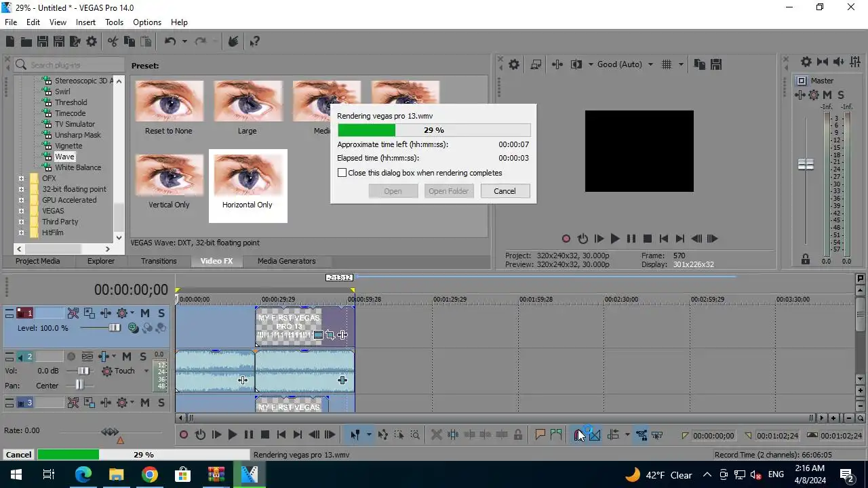The width and height of the screenshot is (868, 488).
Task: Click Master bus Dim output icon
Action: [x=839, y=62]
